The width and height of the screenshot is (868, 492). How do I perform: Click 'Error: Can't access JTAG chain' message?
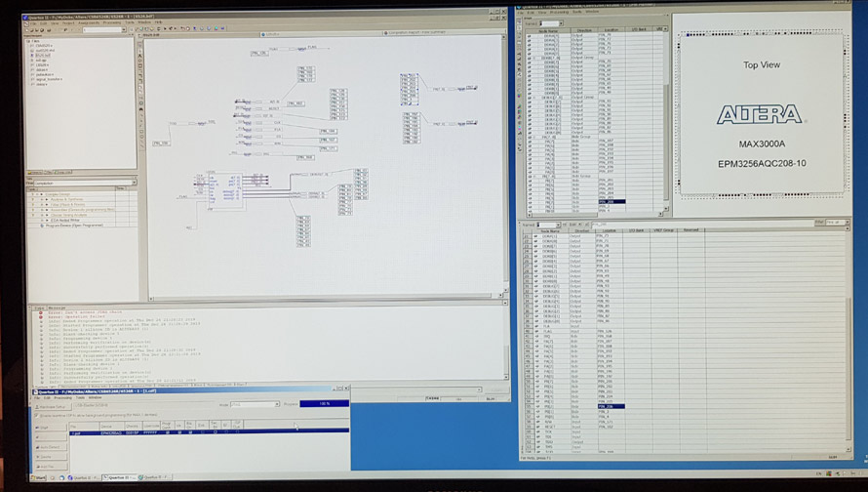pyautogui.click(x=85, y=312)
